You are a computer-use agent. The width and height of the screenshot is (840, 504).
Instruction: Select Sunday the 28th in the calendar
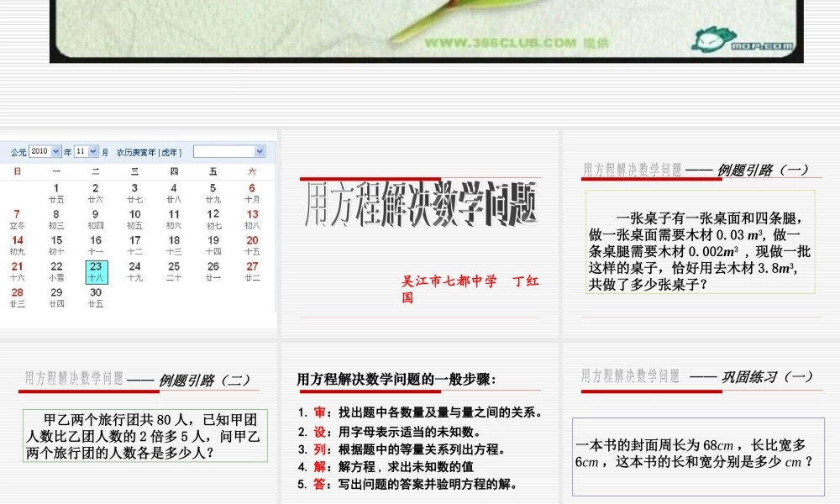(17, 298)
